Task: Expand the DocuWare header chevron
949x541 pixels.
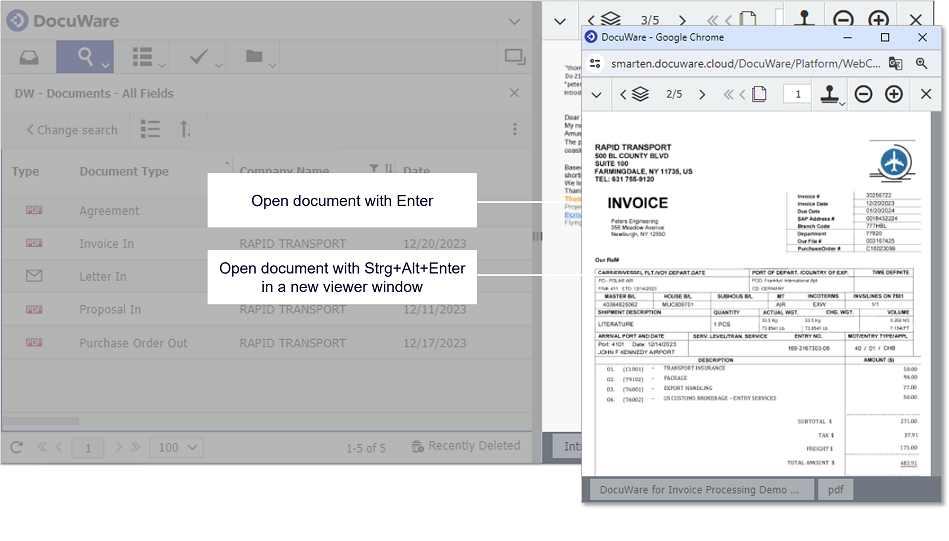Action: pyautogui.click(x=514, y=21)
